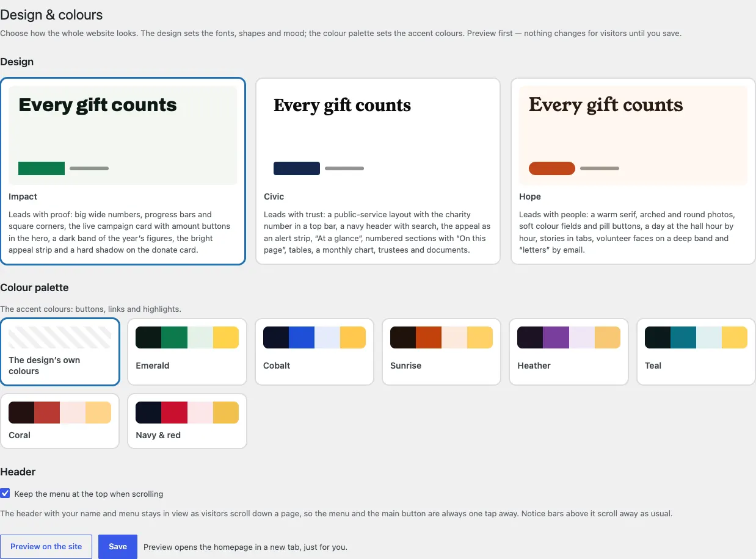Click the 'Header' section heading
Viewport: 756px width, 559px height.
18,472
